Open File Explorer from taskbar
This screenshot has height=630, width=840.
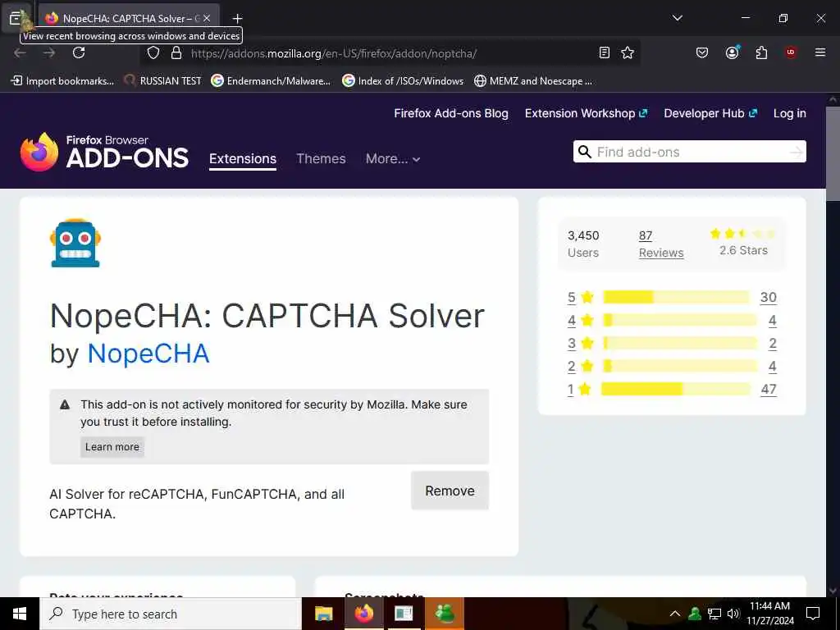tap(323, 614)
